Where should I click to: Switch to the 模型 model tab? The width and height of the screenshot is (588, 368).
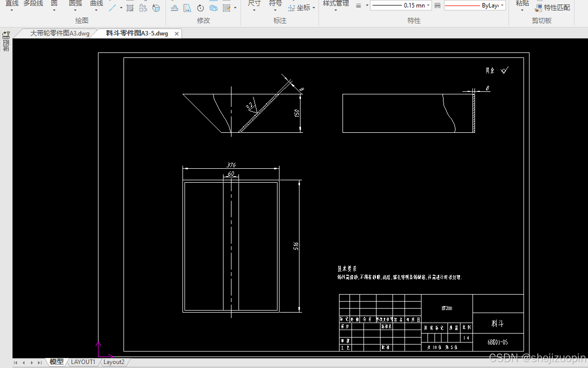[56, 362]
